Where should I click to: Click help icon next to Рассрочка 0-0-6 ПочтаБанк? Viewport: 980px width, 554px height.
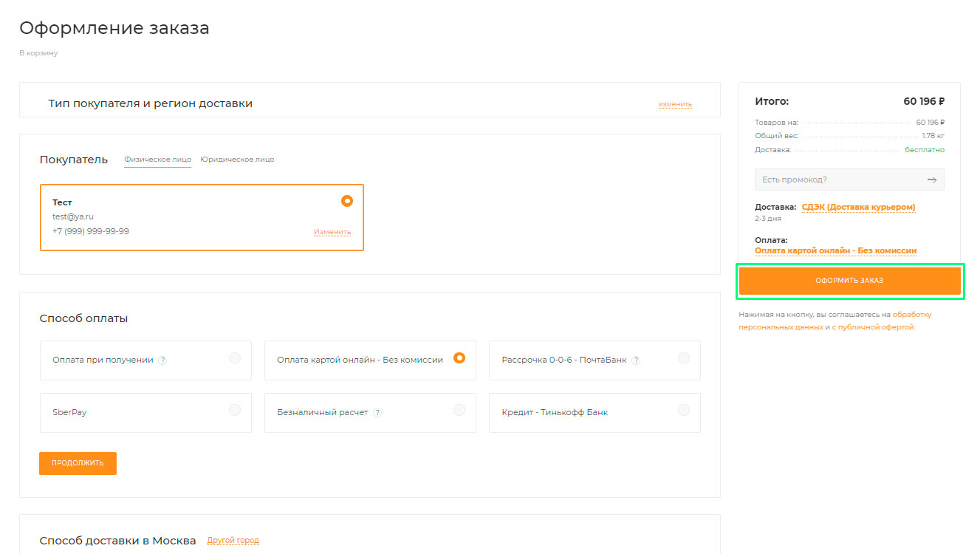[x=636, y=360]
